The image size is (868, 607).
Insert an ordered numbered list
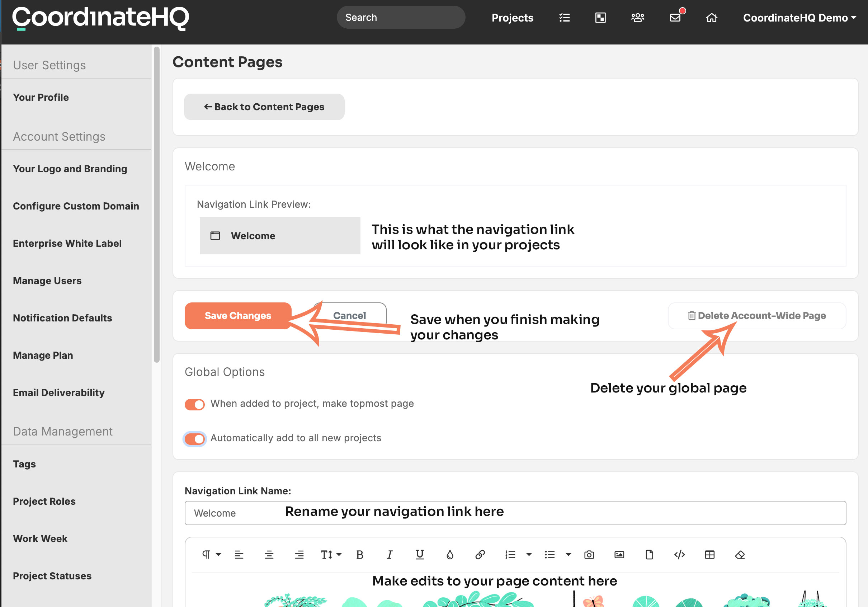click(510, 554)
